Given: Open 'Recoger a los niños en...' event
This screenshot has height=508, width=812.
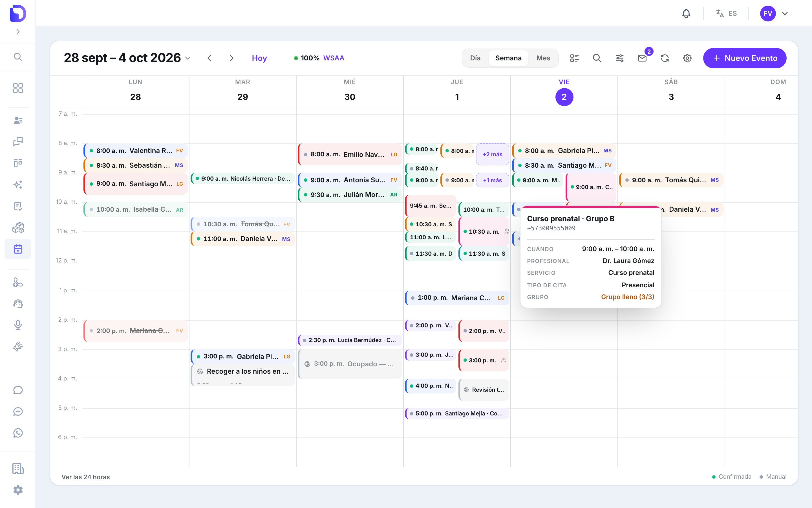Looking at the screenshot, I should [242, 375].
